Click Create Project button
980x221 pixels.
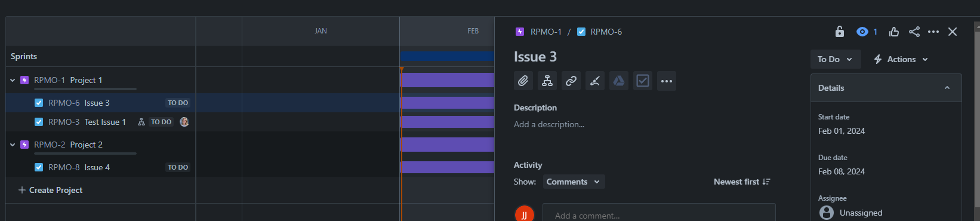(x=50, y=190)
